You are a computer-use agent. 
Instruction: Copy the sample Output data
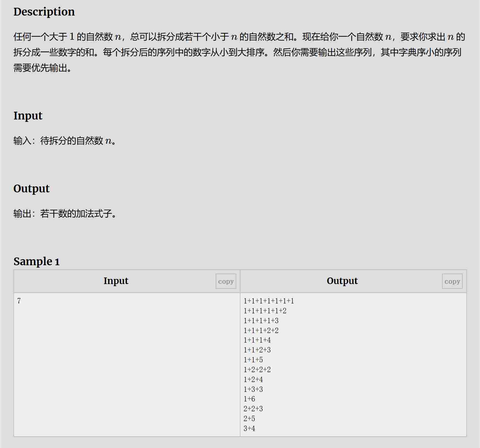pyautogui.click(x=452, y=281)
